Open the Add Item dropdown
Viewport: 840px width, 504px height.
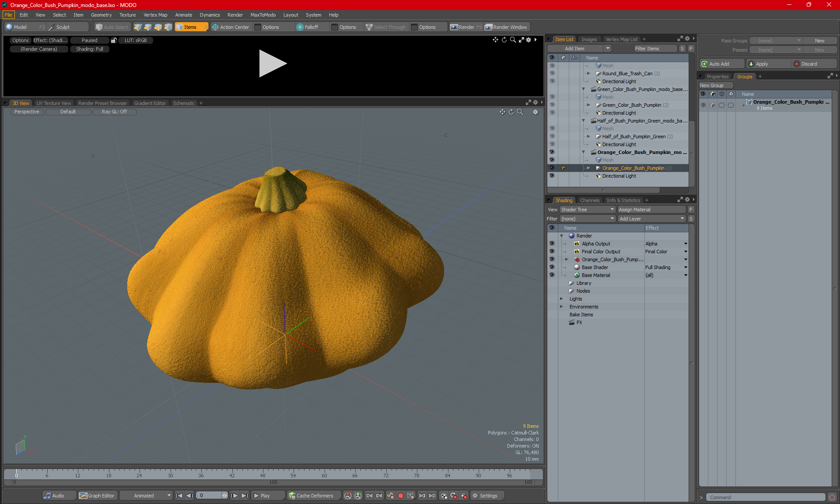click(579, 49)
